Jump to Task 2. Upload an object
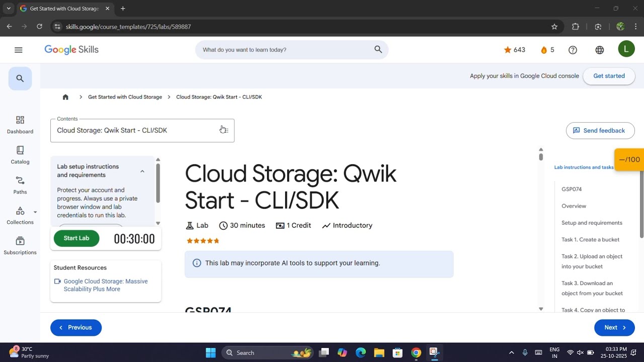Image resolution: width=644 pixels, height=362 pixels. (x=592, y=261)
